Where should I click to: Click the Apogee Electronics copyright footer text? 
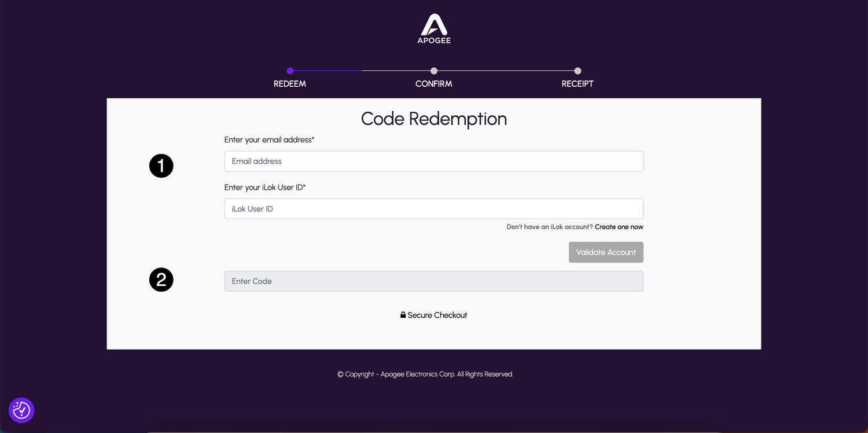click(x=425, y=375)
